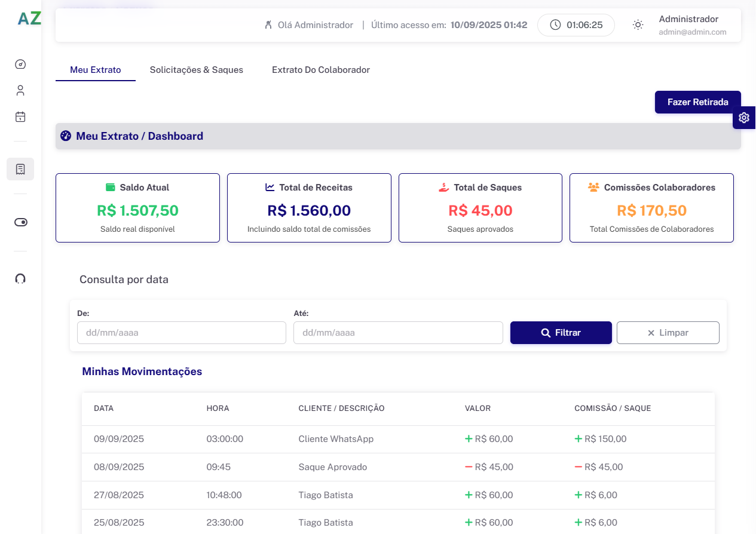Screen dimensions: 756x534
Task: Switch to Solicitações & Saques tab
Action: [x=196, y=70]
